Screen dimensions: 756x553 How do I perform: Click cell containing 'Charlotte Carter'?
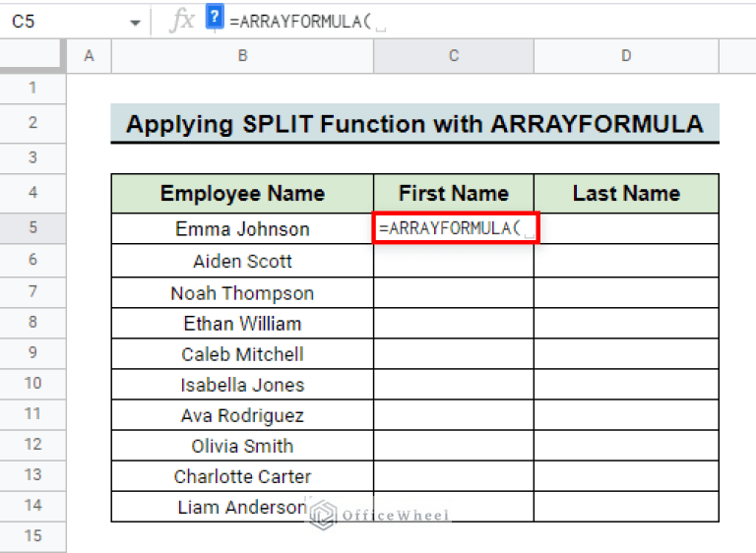tap(242, 476)
